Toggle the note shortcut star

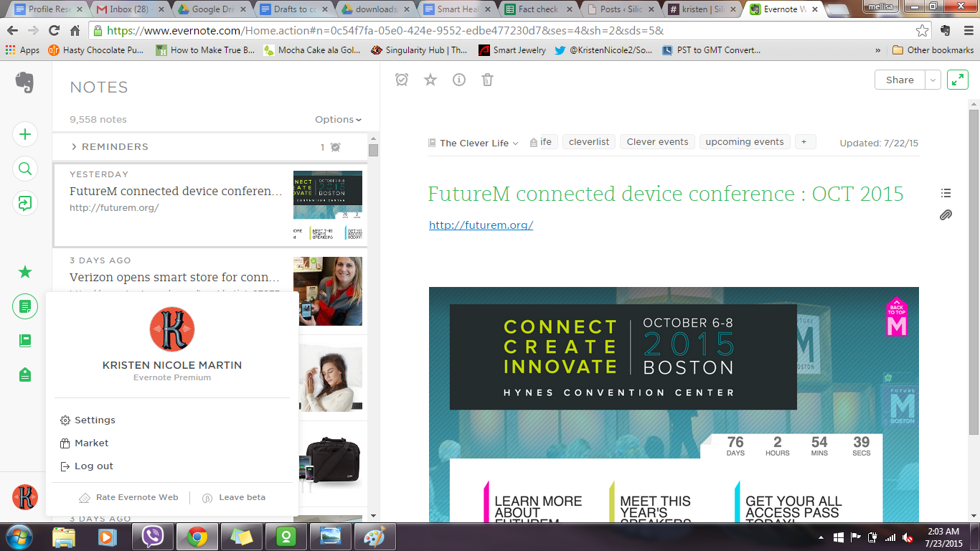[x=430, y=80]
